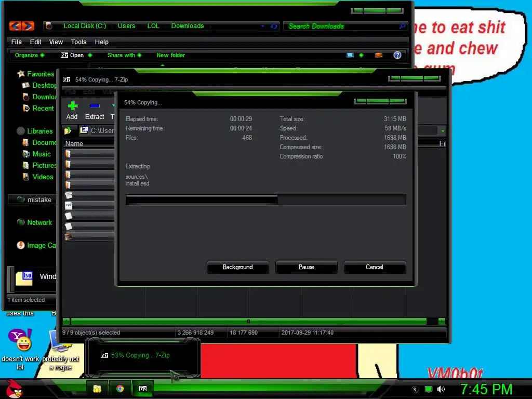Click the 53% Copying taskbar preview

pyautogui.click(x=142, y=357)
